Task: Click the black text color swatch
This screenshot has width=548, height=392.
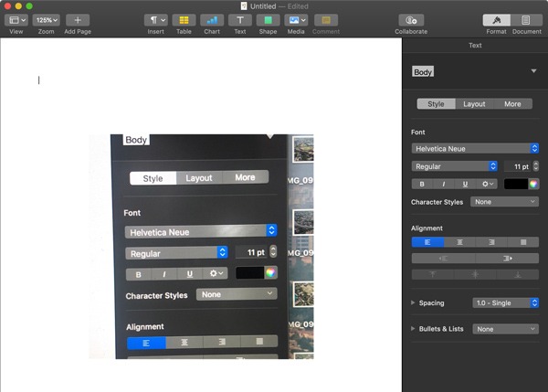Action: click(x=516, y=184)
